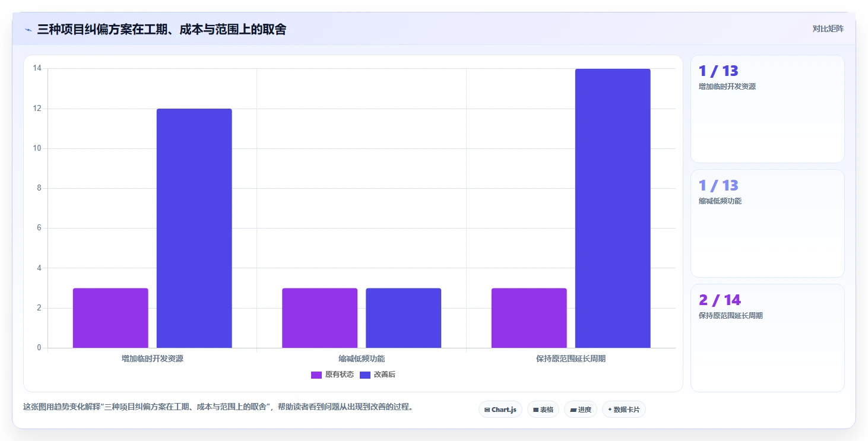Open the 保持原范围延长周期 data card

767,338
